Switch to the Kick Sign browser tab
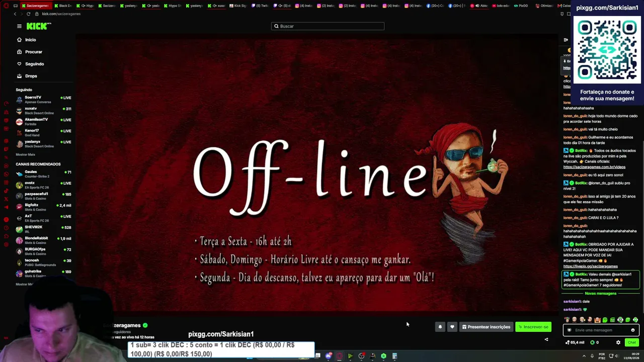 click(x=238, y=6)
